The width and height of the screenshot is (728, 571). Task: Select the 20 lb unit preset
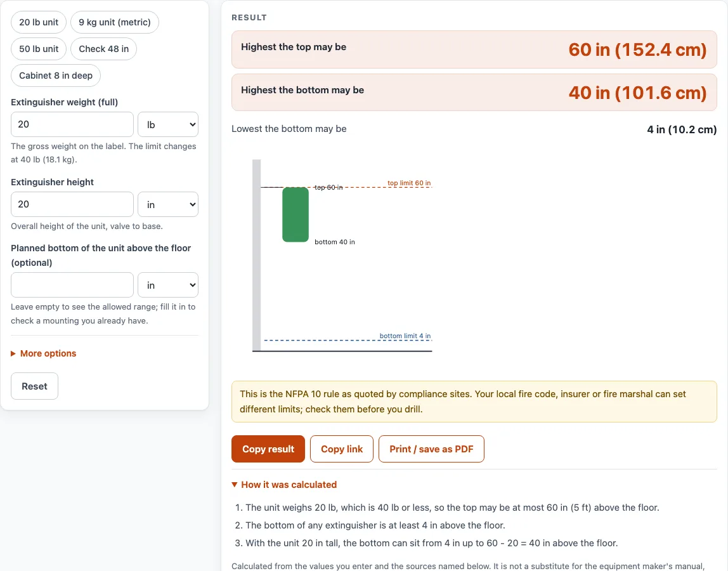(39, 22)
